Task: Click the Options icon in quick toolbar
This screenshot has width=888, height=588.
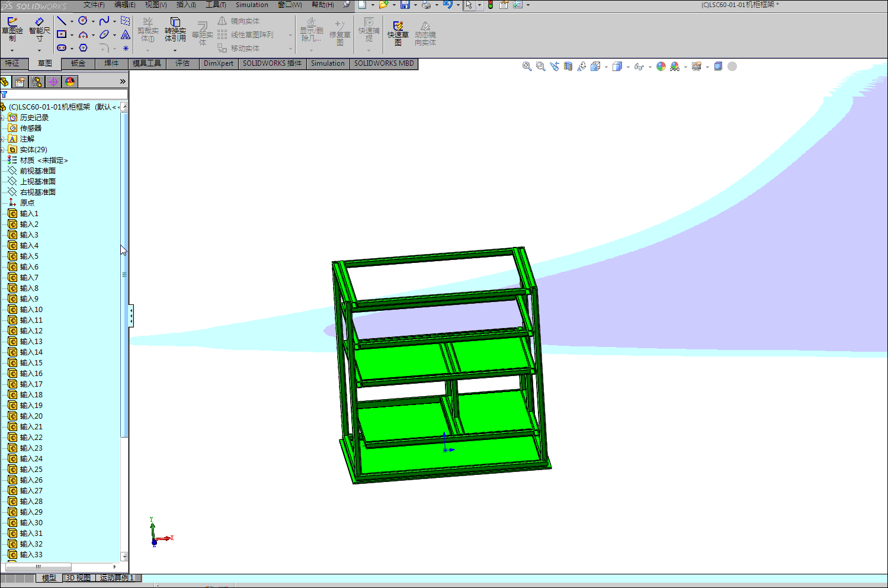Action: tap(518, 5)
